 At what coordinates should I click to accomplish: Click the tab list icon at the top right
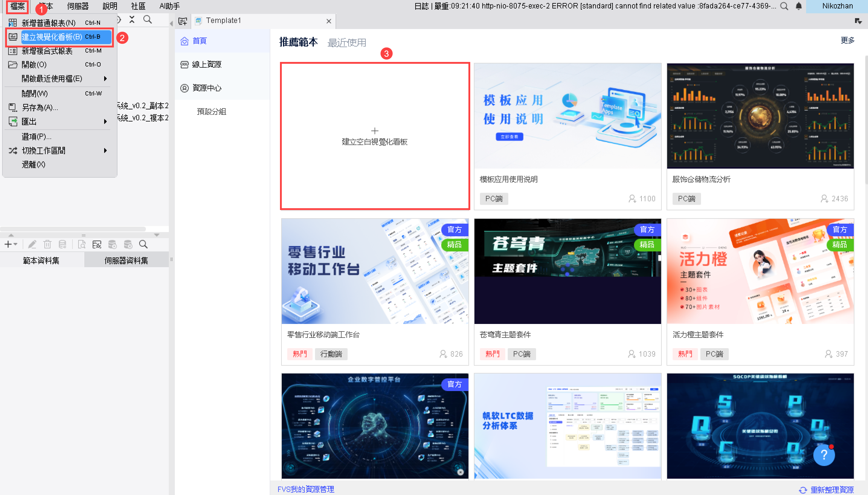[x=858, y=21]
